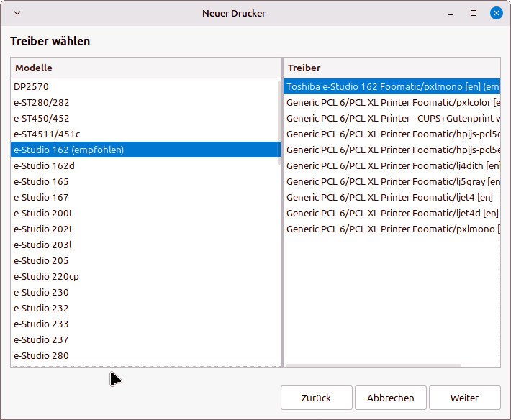Click the Modelle list vertical scrollbar
The width and height of the screenshot is (511, 420).
pyautogui.click(x=279, y=123)
